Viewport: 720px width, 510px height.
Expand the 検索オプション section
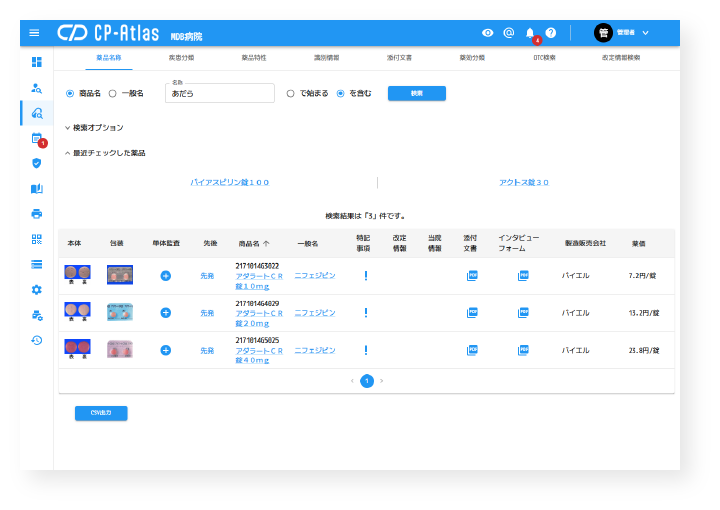[94, 128]
